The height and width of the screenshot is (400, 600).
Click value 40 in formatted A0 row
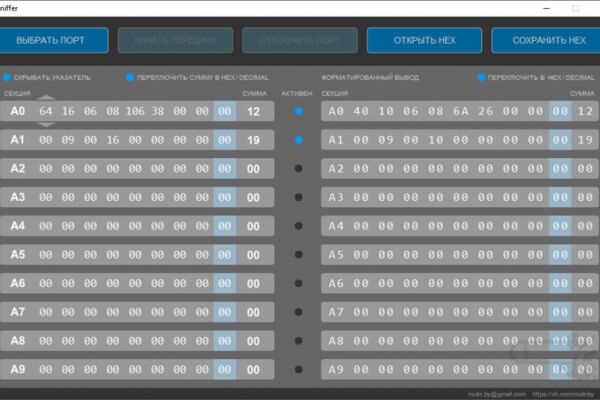[361, 111]
